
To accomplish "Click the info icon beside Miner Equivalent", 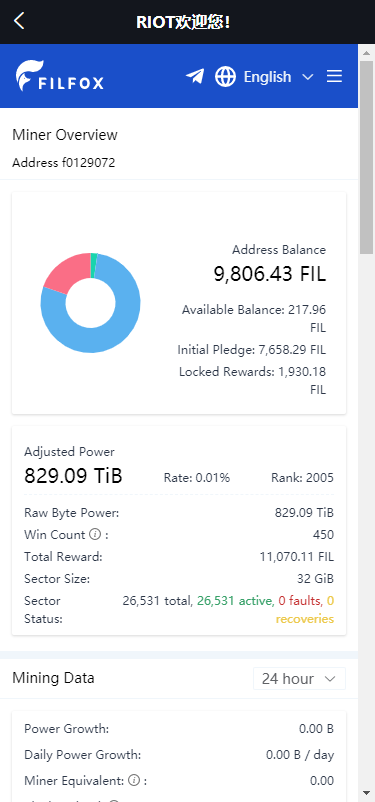I will 134,780.
